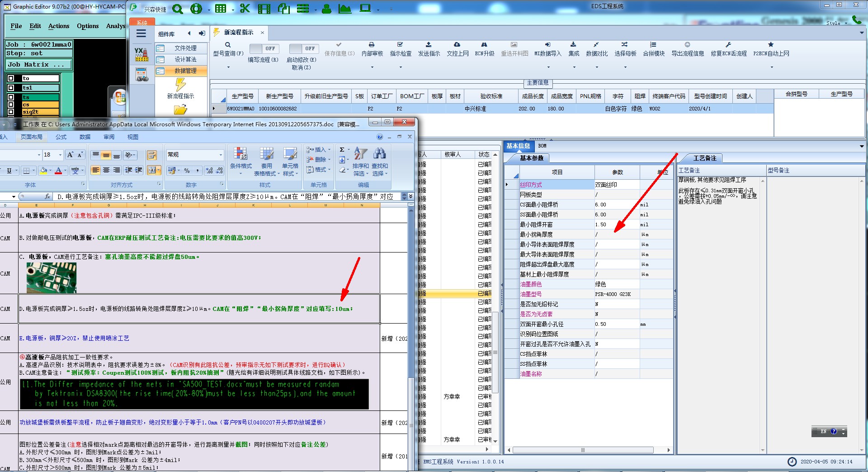Open Graphic Editor Options menu
The width and height of the screenshot is (868, 472).
pos(88,26)
